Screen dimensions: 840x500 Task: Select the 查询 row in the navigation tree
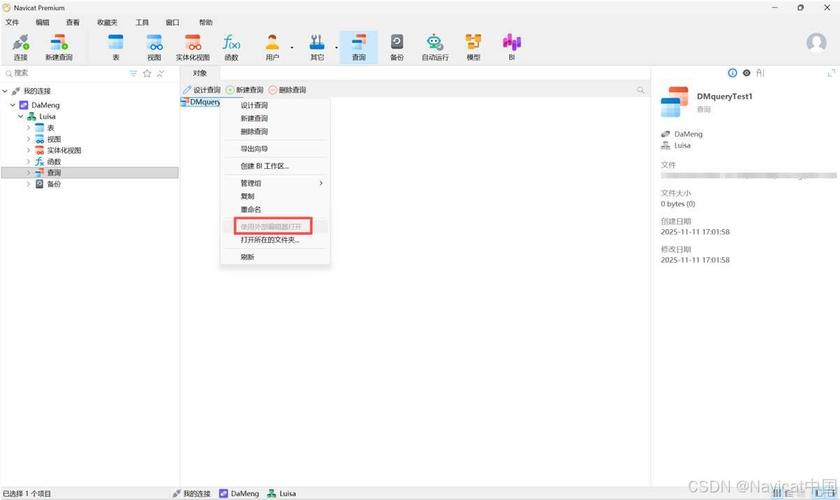[x=90, y=173]
